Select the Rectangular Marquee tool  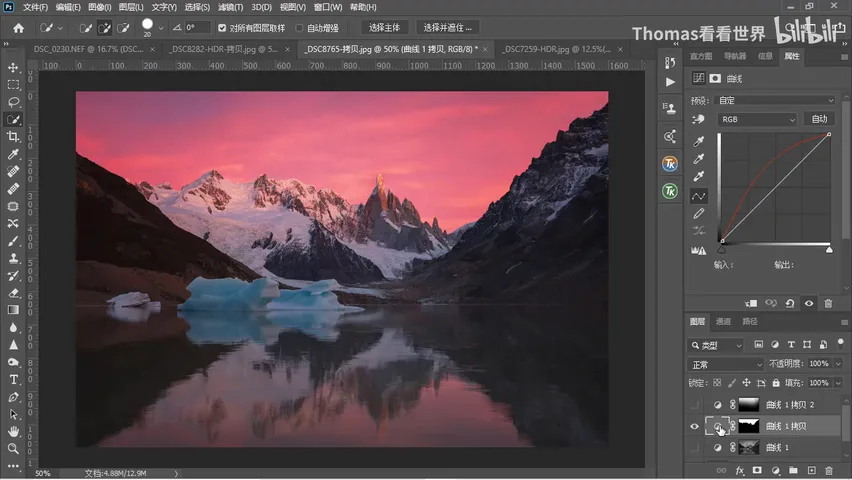pos(13,85)
